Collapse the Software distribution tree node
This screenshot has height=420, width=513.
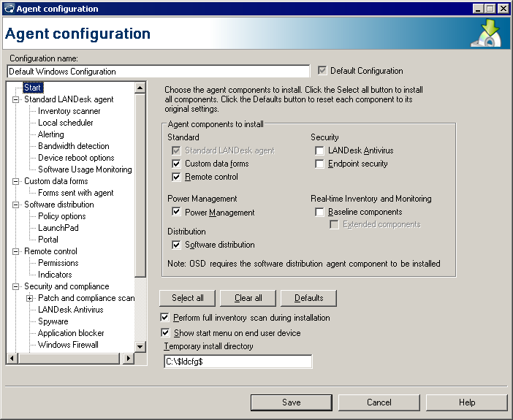(15, 205)
